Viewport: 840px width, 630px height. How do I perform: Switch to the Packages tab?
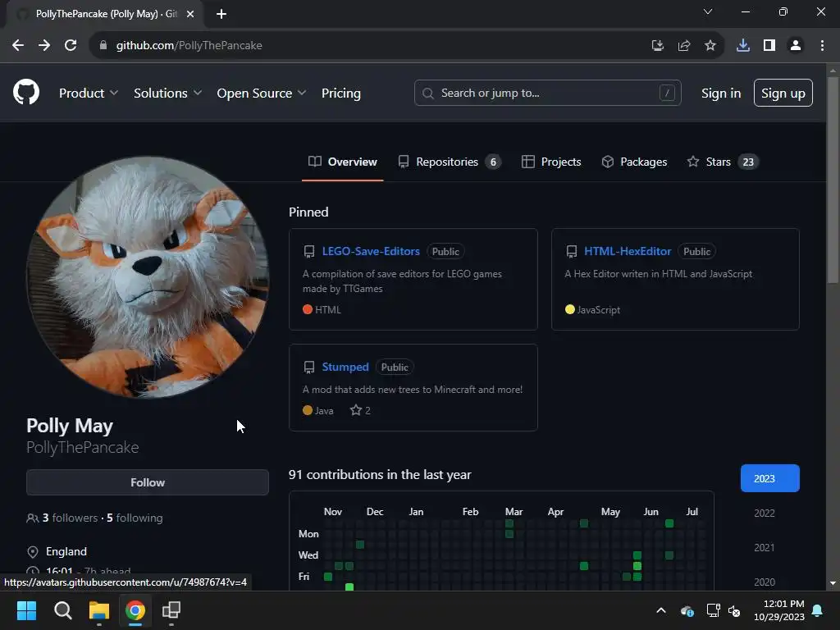634,162
